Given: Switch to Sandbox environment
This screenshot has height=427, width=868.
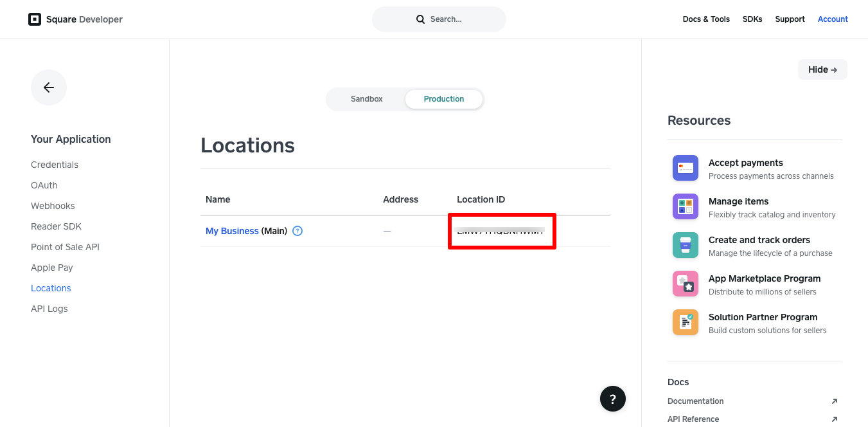Looking at the screenshot, I should click(367, 99).
